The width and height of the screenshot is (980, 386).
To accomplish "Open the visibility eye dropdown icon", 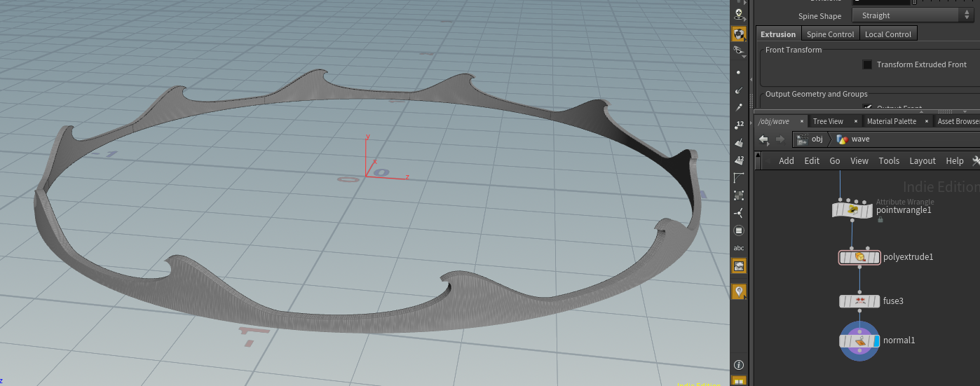I will 739,51.
